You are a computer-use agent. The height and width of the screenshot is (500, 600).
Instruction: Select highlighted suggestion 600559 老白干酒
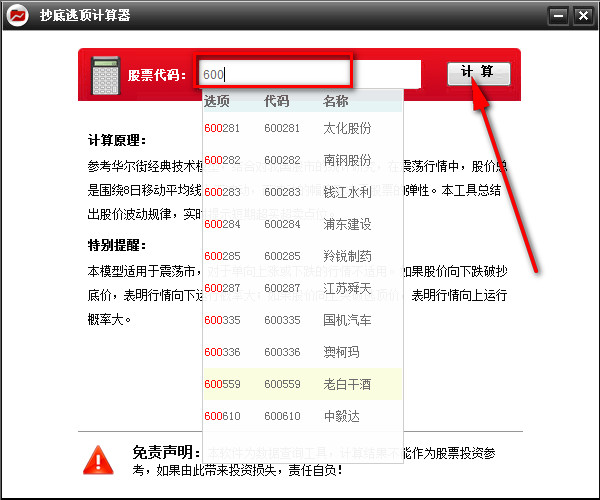303,384
